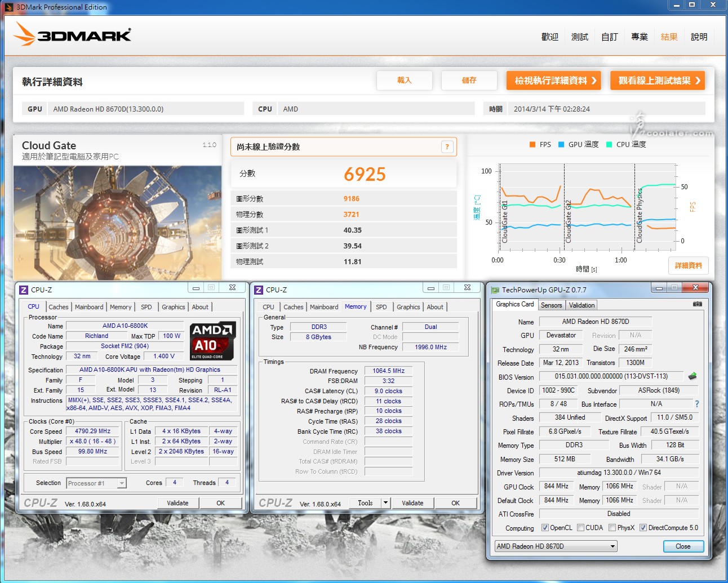
Task: Click the help question mark icon beside score
Action: tap(447, 147)
